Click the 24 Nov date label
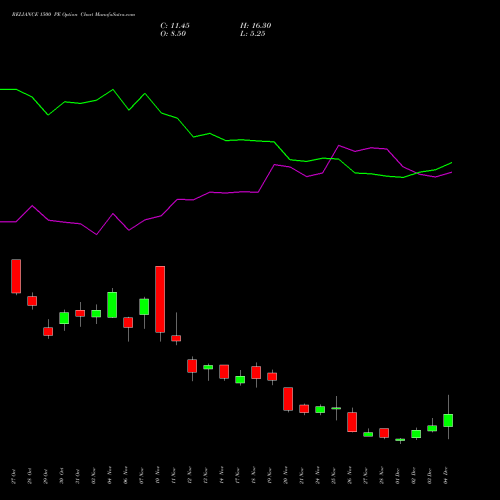This screenshot has height=500, width=500. [317, 476]
